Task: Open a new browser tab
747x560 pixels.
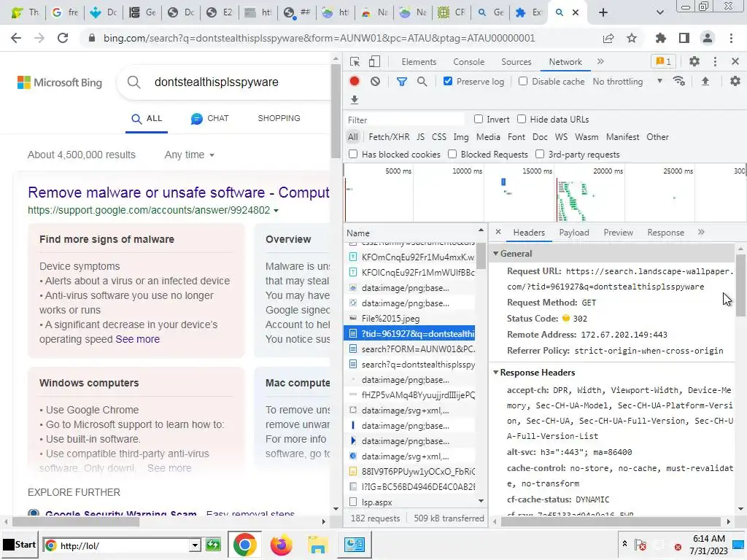Action: [603, 13]
